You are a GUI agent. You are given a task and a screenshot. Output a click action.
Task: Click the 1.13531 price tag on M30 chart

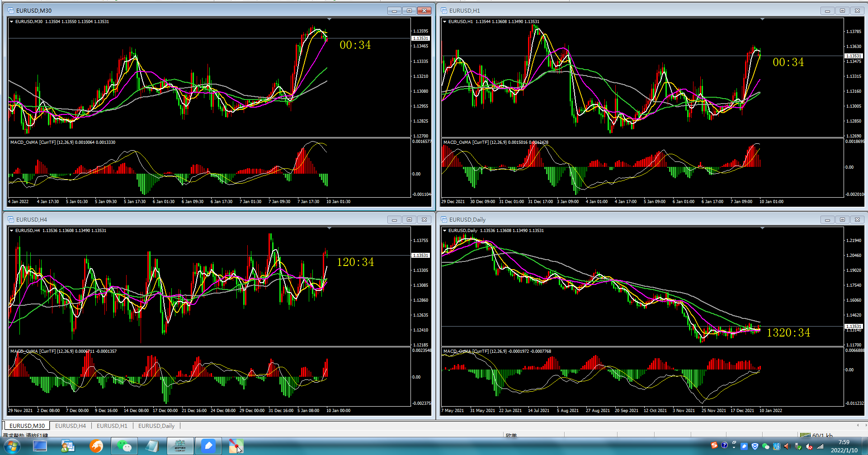pos(420,38)
